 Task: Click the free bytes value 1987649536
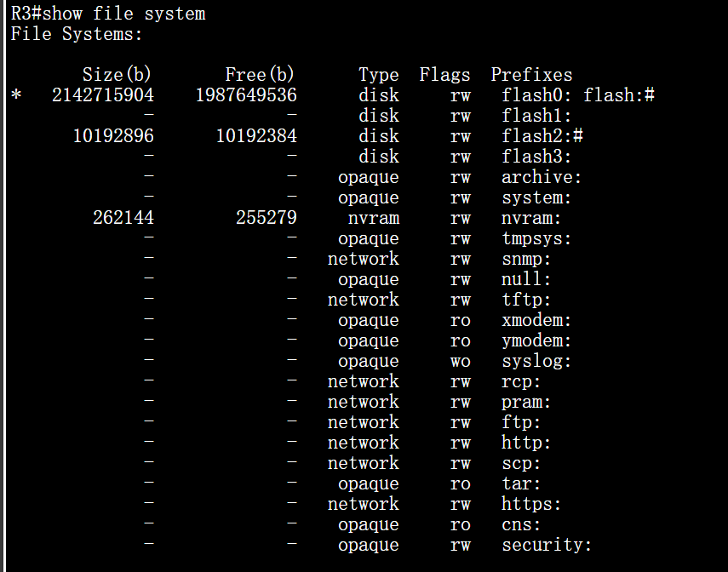point(246,94)
